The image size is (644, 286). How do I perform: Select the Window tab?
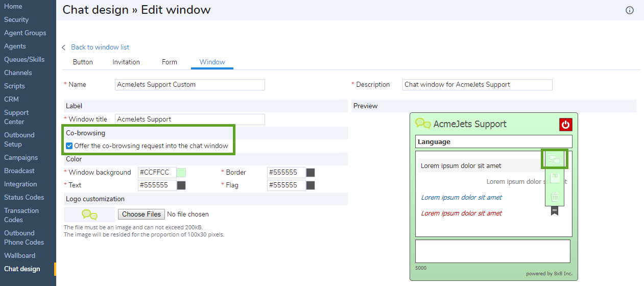[212, 62]
